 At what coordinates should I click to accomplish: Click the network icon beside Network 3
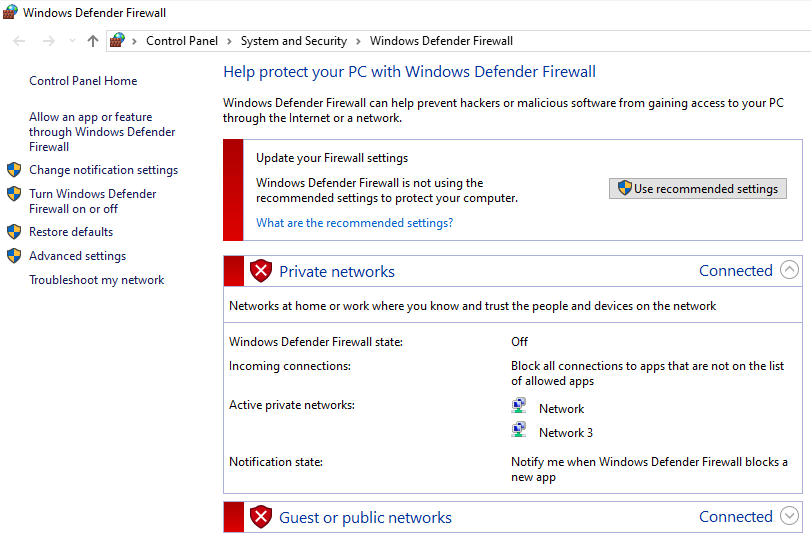click(x=519, y=430)
